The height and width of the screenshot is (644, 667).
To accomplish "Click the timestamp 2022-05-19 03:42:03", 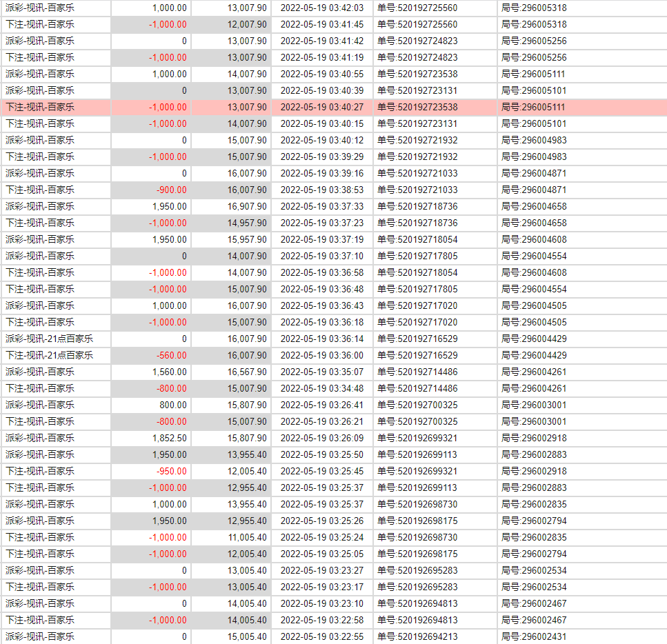I will [321, 8].
